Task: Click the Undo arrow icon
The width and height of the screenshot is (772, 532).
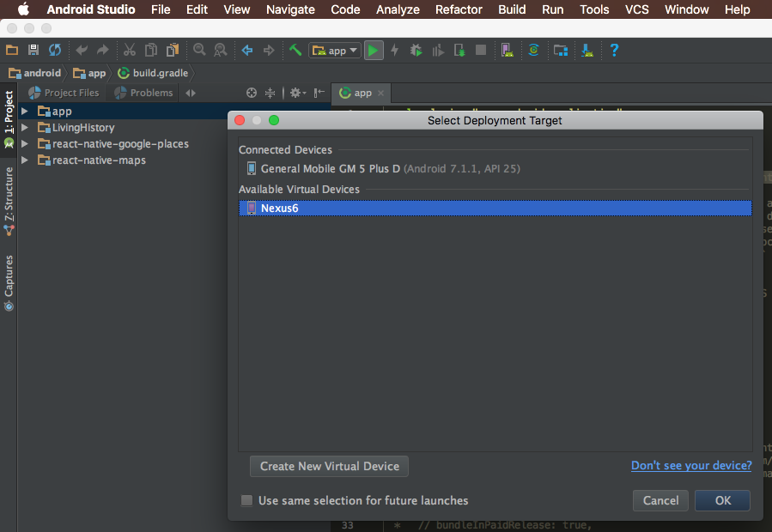Action: [x=82, y=51]
